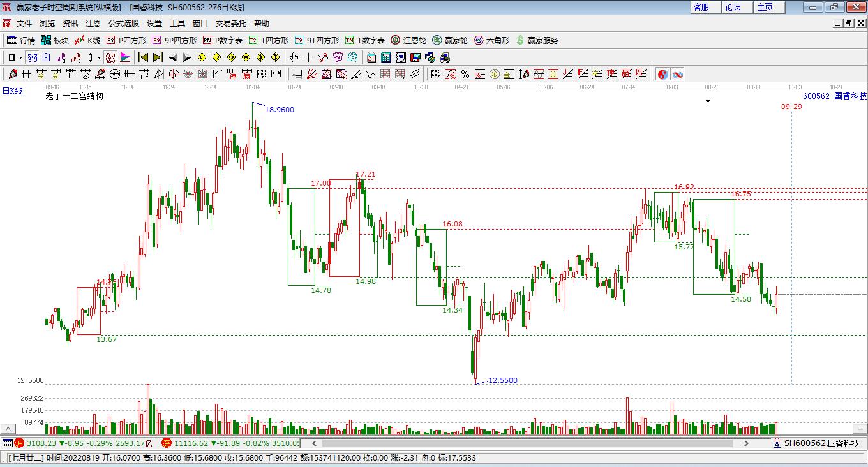Image resolution: width=868 pixels, height=467 pixels.
Task: Select the red fan lines drawing tool
Action: (312, 74)
